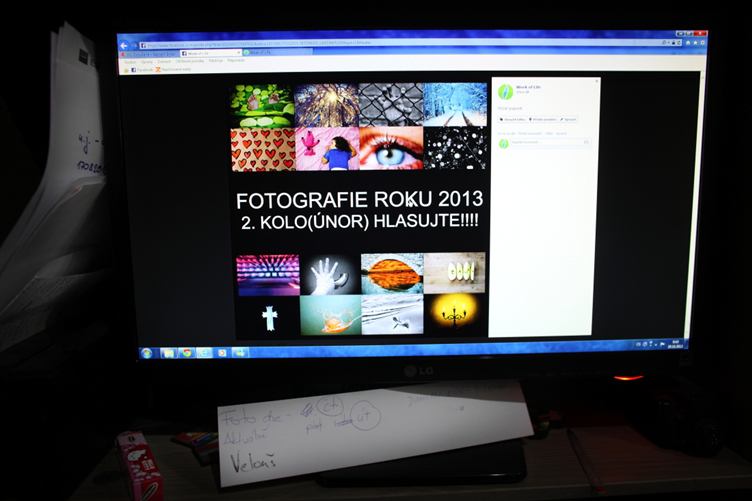Click the browser Home icon
The image size is (752, 501).
[x=688, y=43]
